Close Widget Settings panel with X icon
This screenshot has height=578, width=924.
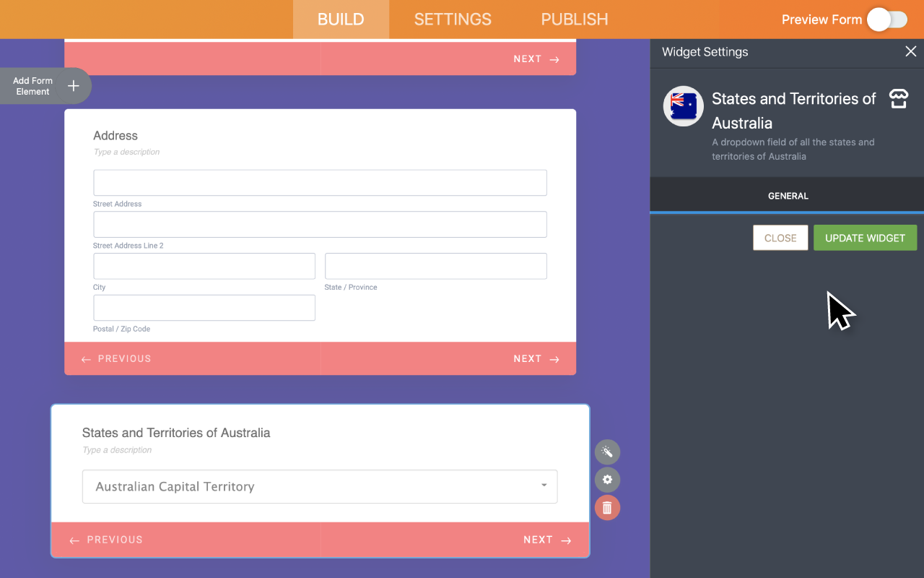[910, 52]
